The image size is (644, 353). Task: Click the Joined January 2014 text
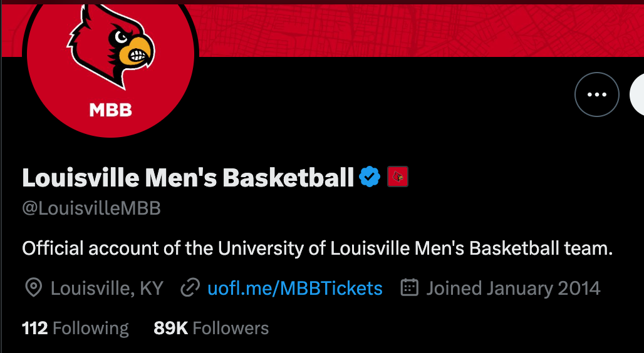pos(513,288)
